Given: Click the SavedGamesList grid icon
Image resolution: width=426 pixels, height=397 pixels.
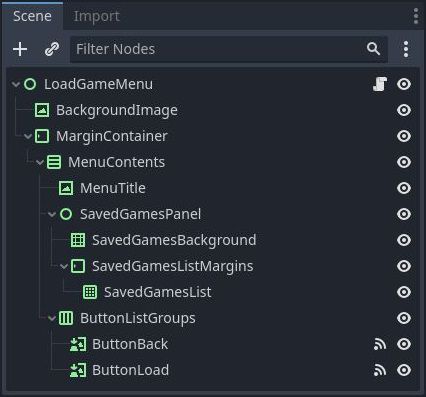Looking at the screenshot, I should click(90, 292).
